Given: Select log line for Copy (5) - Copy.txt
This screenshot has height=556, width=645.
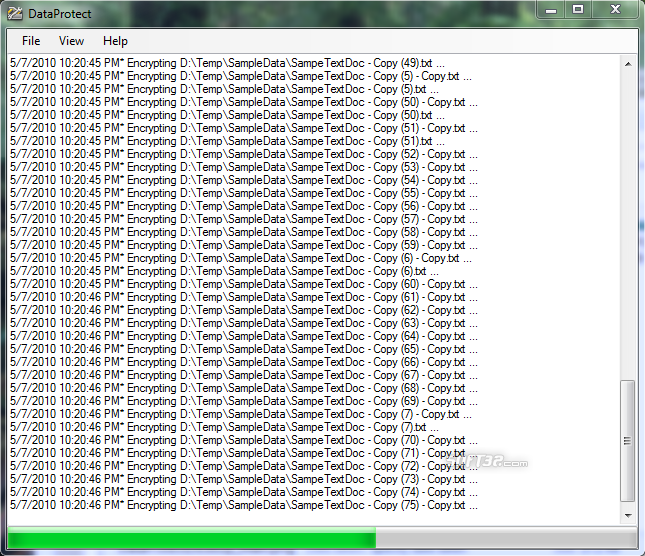Looking at the screenshot, I should pyautogui.click(x=241, y=76).
